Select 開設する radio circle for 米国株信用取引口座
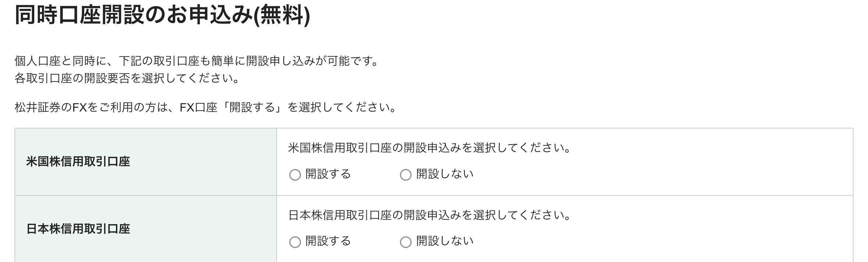Viewport: 868px width, 262px height. tap(295, 175)
